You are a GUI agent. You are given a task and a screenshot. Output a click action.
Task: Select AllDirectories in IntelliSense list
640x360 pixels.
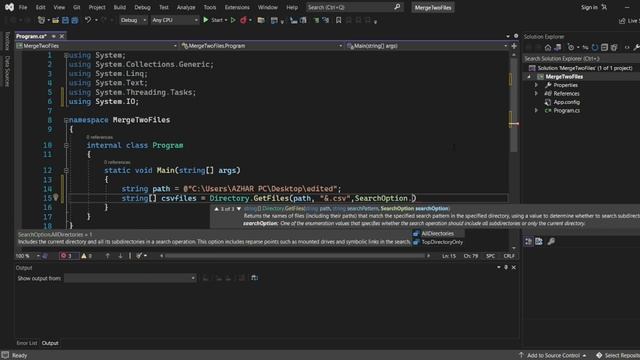pyautogui.click(x=438, y=233)
